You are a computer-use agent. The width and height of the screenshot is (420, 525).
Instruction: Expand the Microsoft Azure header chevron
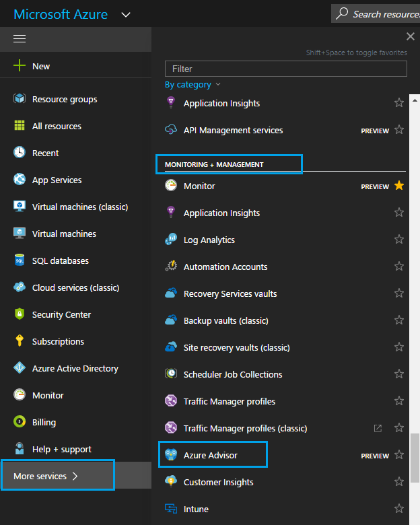click(126, 15)
